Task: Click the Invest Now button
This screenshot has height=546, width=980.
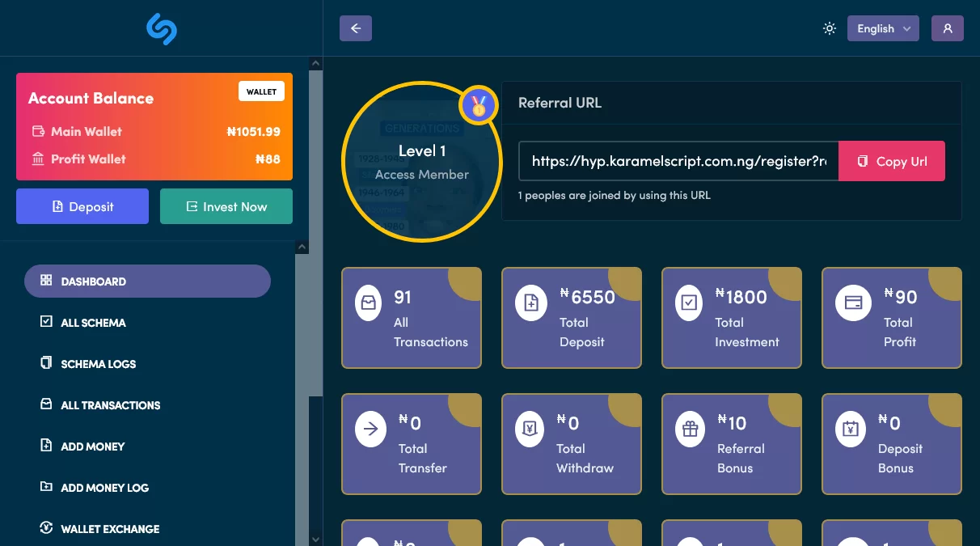Action: tap(226, 206)
